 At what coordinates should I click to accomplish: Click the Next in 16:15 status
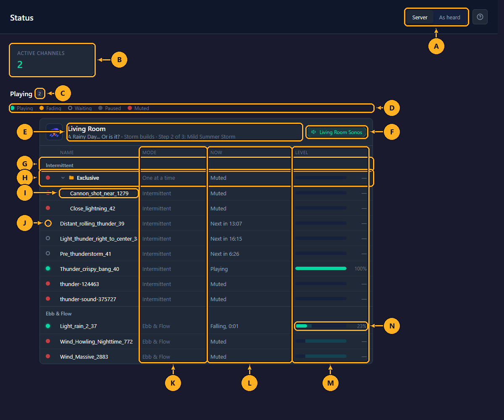point(226,239)
